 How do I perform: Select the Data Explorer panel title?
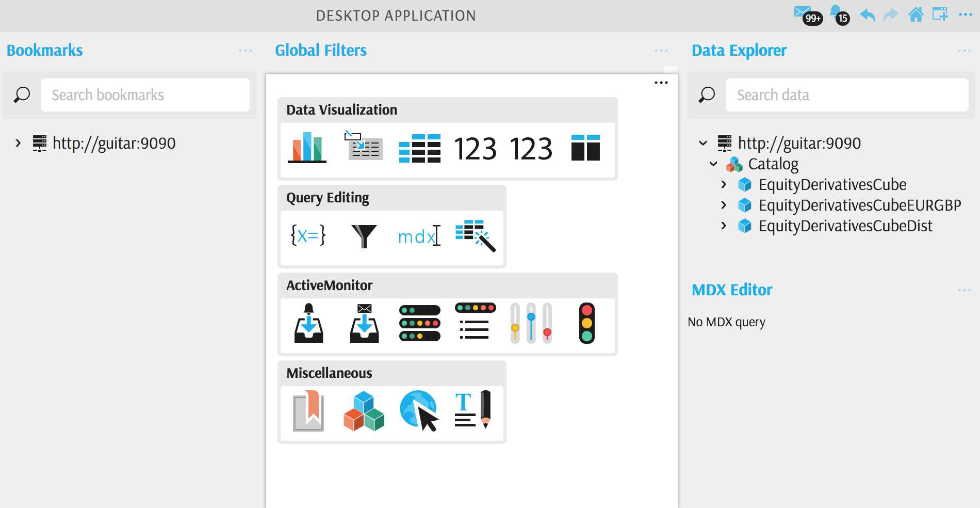click(x=739, y=51)
